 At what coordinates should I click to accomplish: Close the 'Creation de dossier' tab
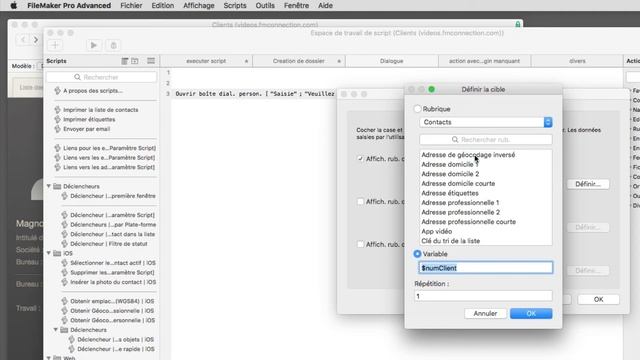tap(339, 61)
